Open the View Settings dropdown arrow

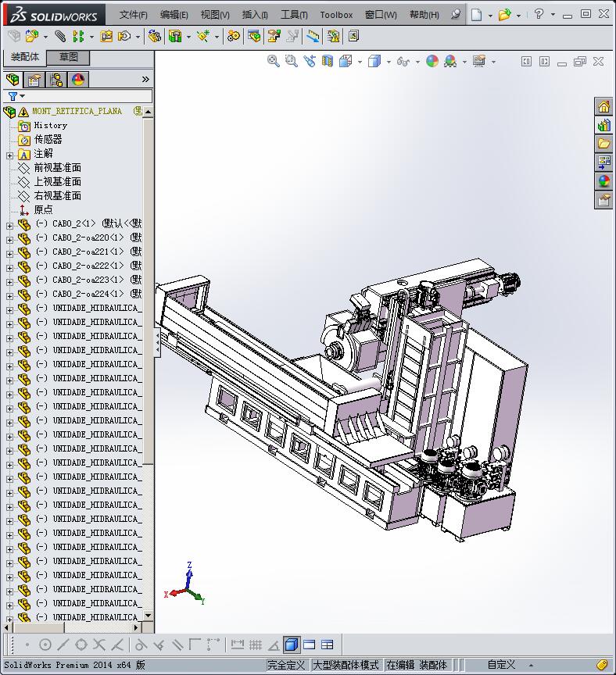493,62
